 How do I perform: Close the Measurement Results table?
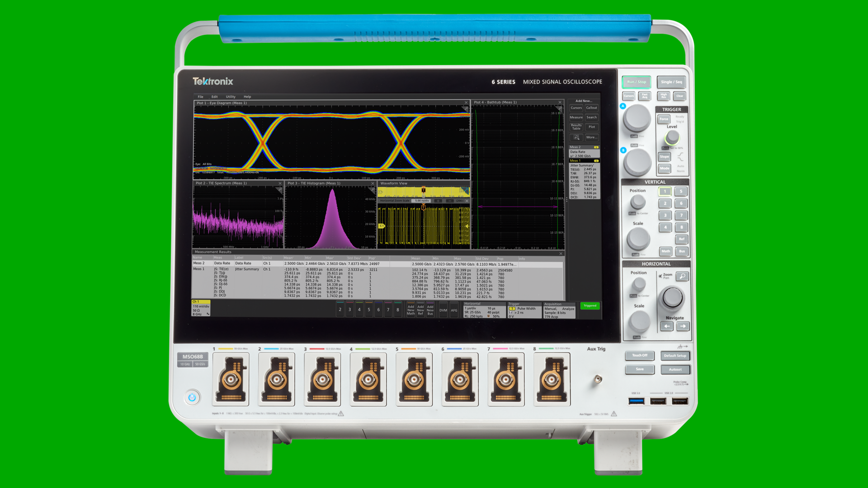pos(561,253)
